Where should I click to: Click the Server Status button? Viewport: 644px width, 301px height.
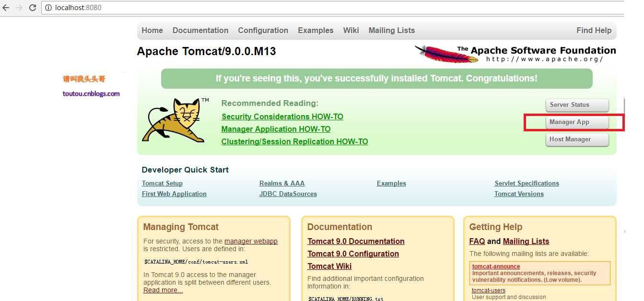click(577, 105)
